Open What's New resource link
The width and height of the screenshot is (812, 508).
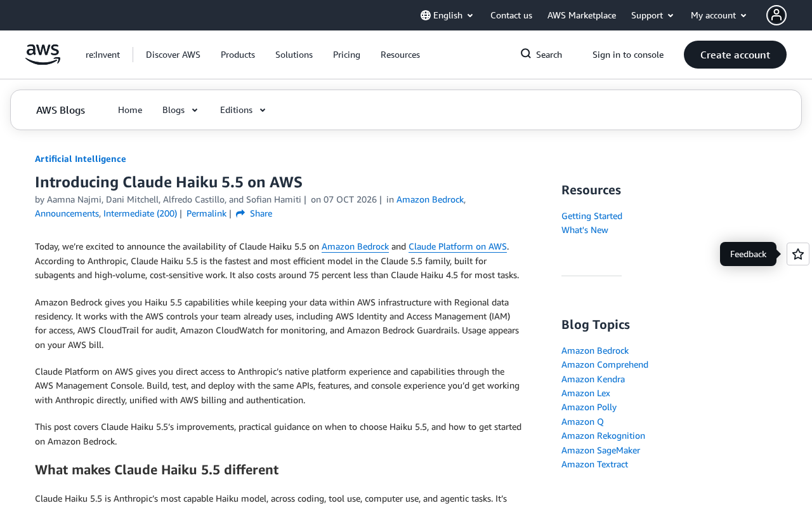pyautogui.click(x=585, y=230)
